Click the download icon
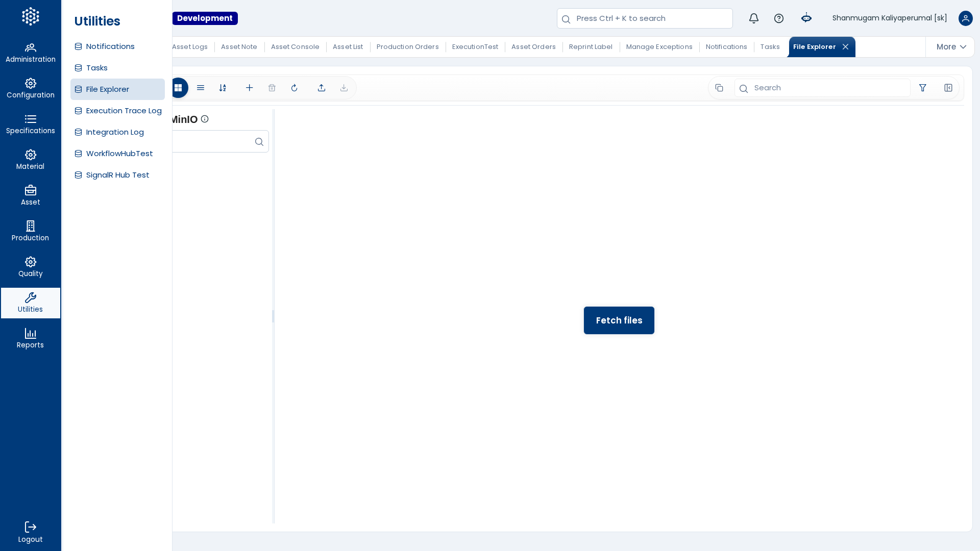 (344, 88)
